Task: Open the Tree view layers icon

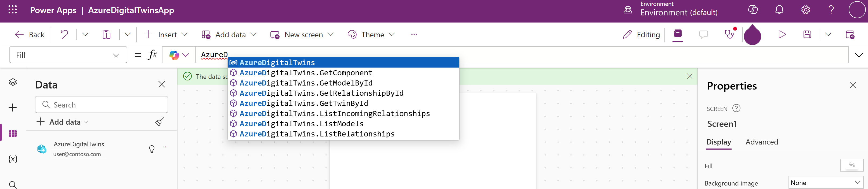Action: pyautogui.click(x=13, y=82)
